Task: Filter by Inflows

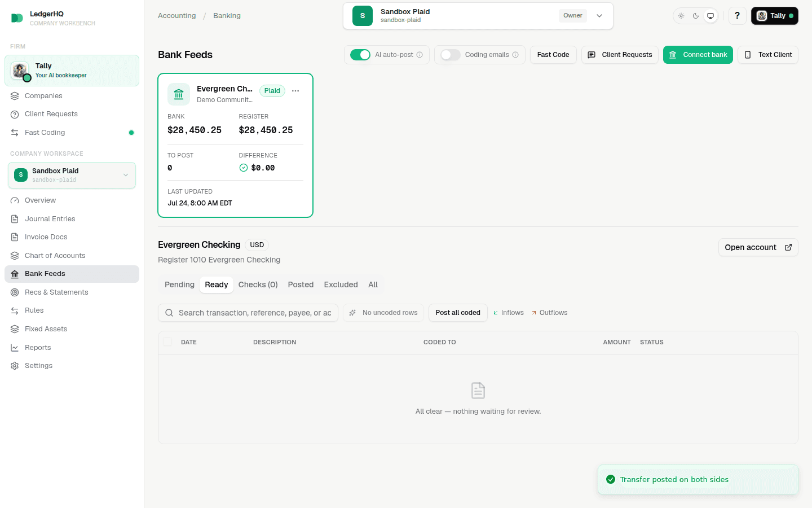Action: point(509,313)
